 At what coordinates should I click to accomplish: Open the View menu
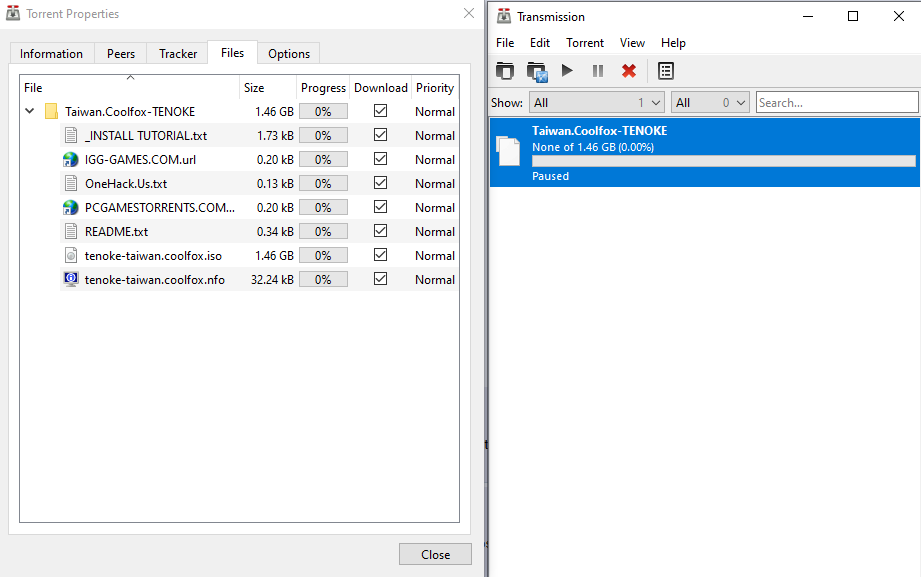(x=632, y=43)
